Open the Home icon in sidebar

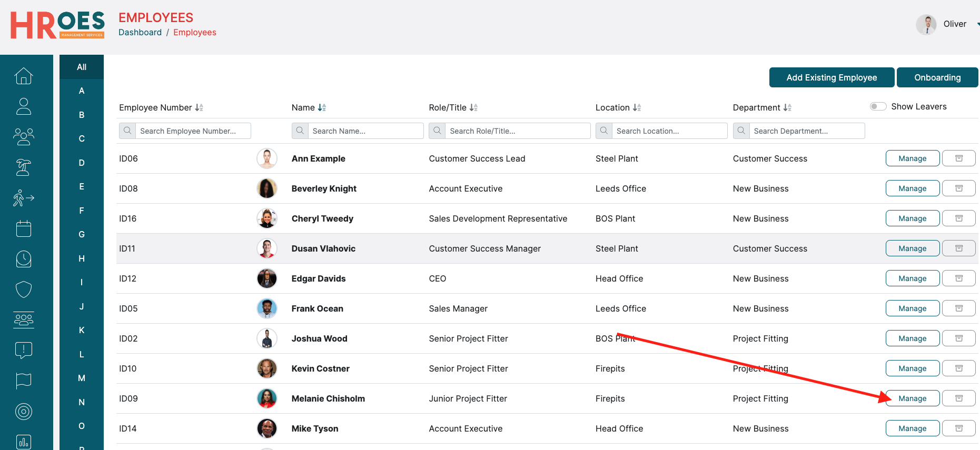tap(24, 76)
